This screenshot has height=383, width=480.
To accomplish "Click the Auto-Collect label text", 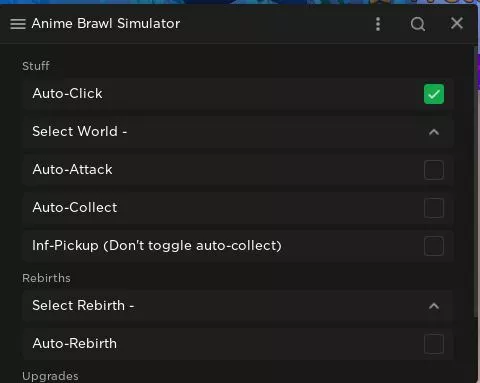I will (75, 207).
